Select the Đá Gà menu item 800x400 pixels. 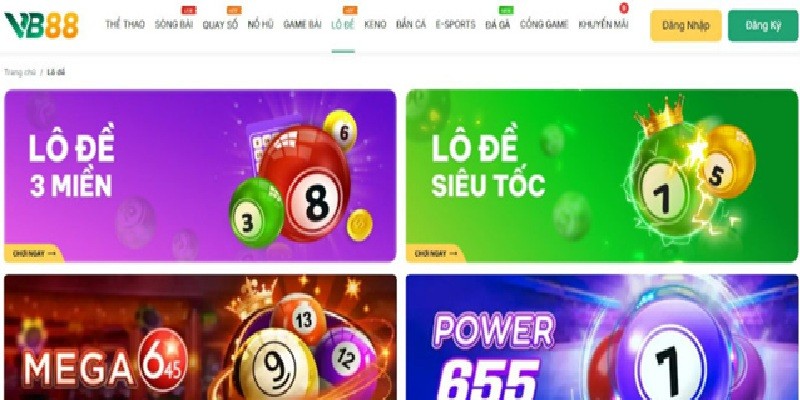[x=497, y=24]
